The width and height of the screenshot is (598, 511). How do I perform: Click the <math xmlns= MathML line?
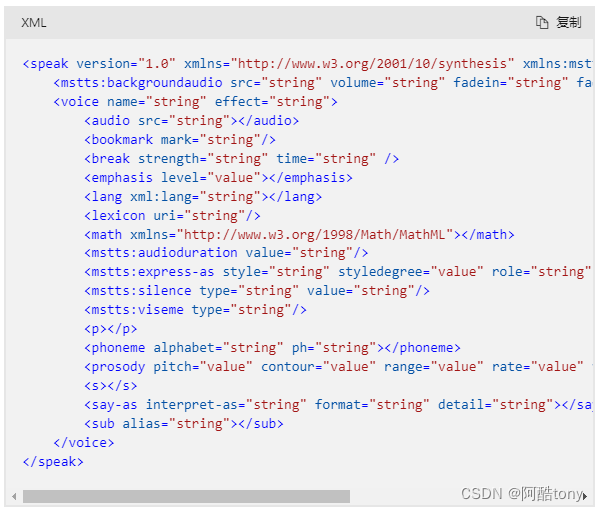click(299, 235)
